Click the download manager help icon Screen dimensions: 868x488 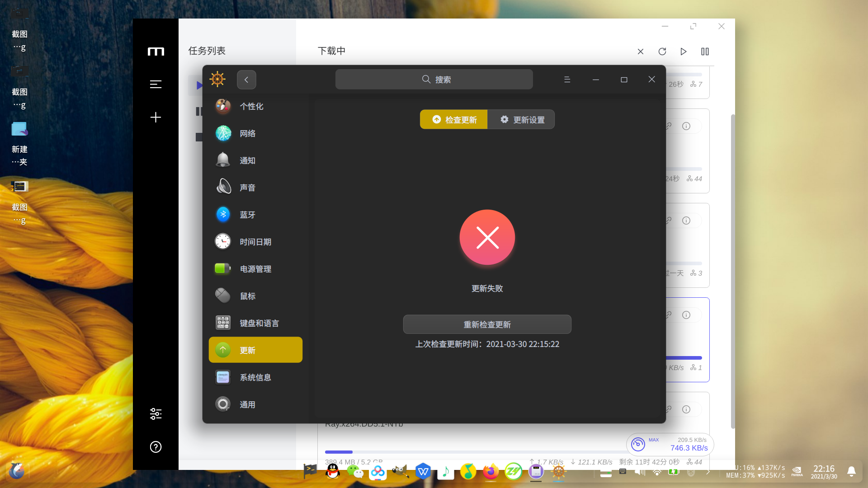click(x=156, y=447)
